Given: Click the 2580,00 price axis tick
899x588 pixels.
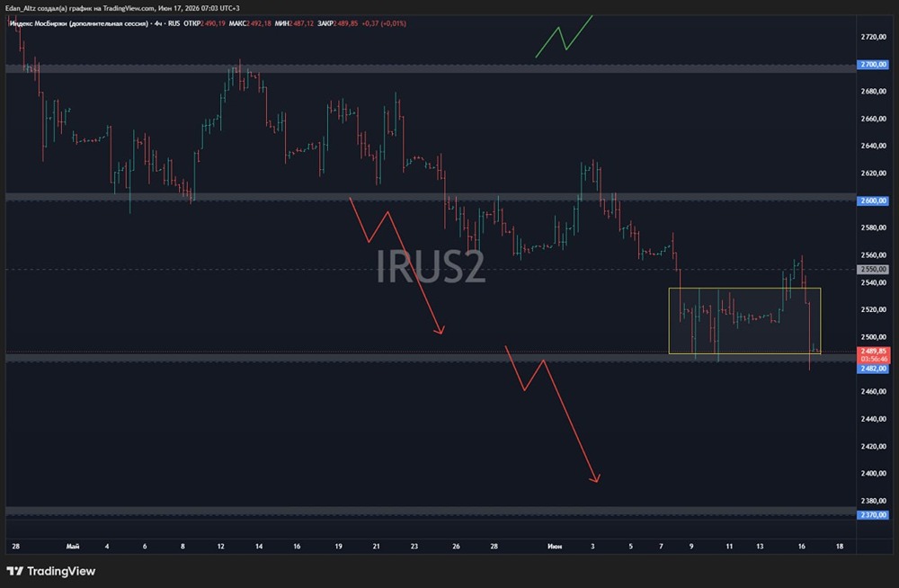Looking at the screenshot, I should tap(873, 227).
